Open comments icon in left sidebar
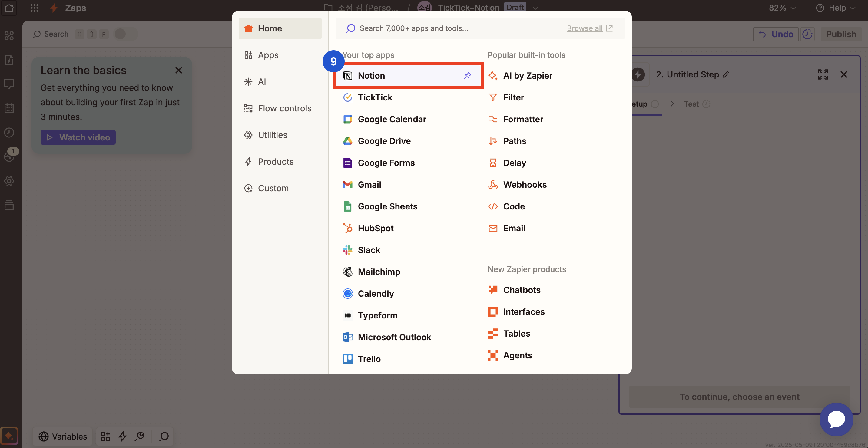The width and height of the screenshot is (868, 448). click(9, 84)
